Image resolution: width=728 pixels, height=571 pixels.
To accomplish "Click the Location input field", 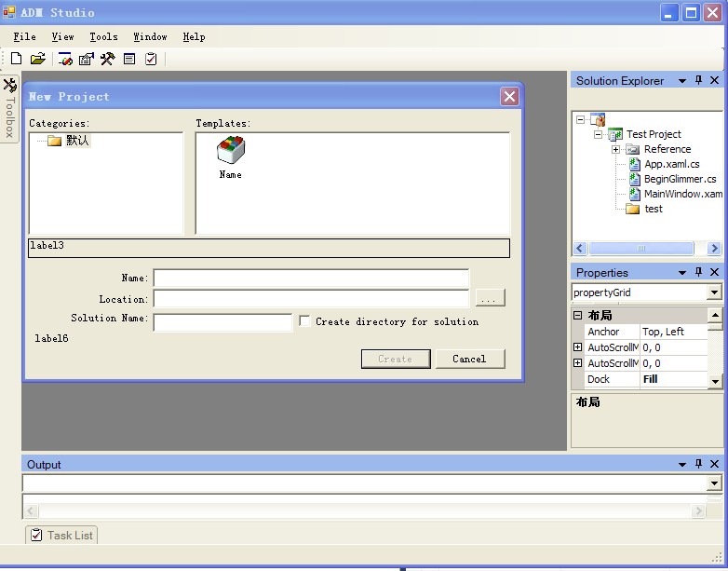I will (x=311, y=298).
